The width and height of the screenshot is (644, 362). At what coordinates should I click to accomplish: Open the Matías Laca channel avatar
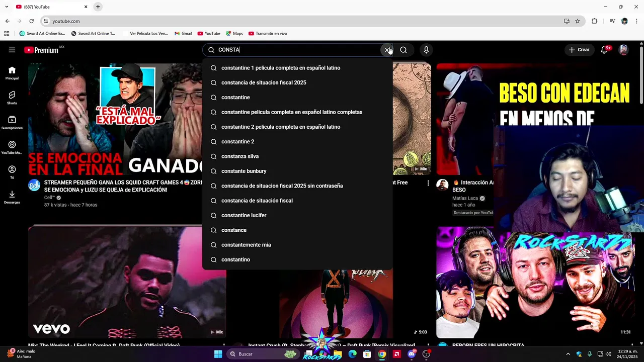[x=442, y=185]
